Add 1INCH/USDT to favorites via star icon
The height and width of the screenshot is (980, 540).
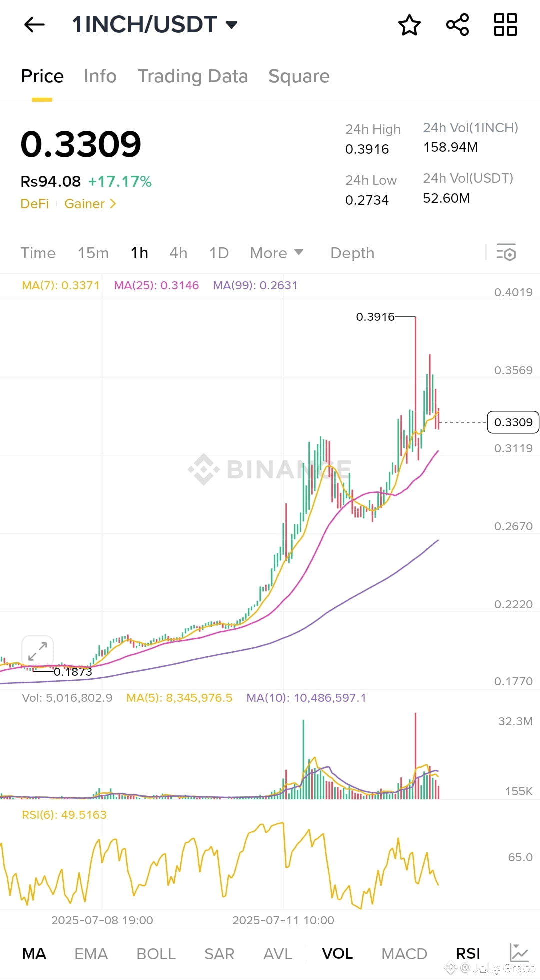click(409, 25)
